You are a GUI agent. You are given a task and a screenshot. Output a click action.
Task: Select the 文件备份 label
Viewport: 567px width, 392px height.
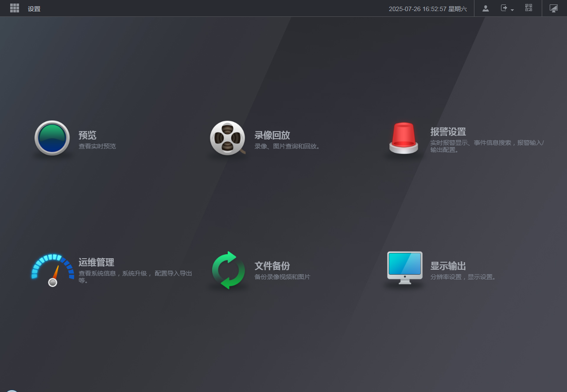(x=272, y=266)
